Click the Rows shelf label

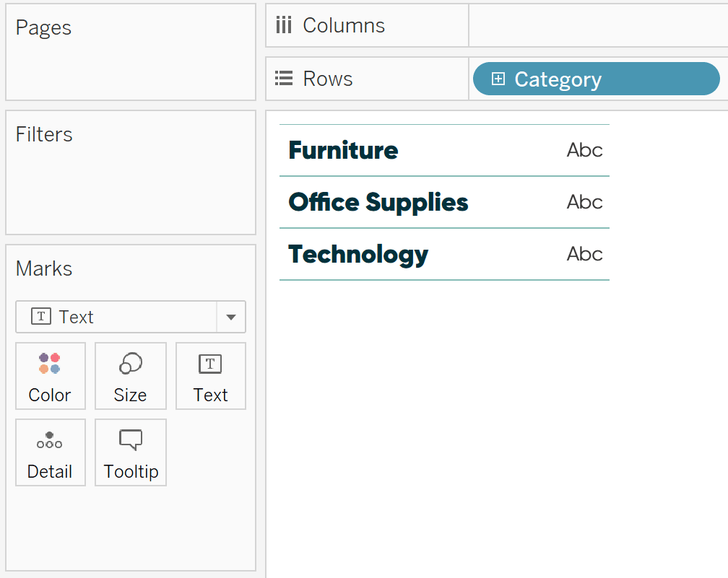(x=328, y=79)
